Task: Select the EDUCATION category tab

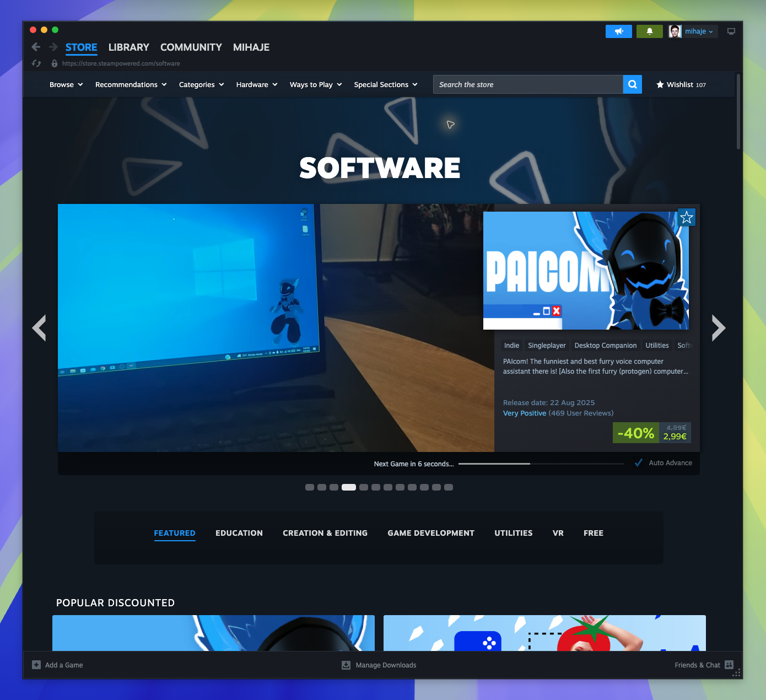Action: 239,533
